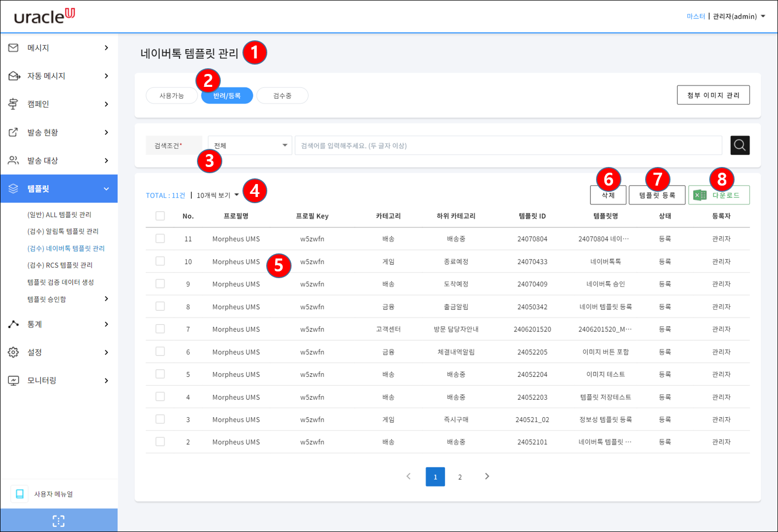Click the 발송 대상 people icon
Screen dimensions: 778x532
point(13,160)
